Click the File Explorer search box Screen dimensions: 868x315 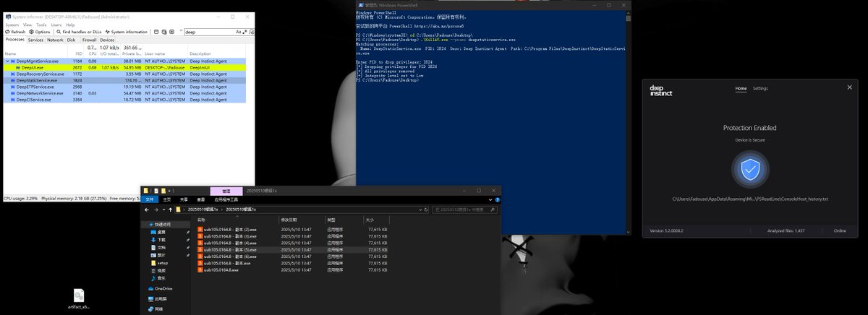pos(464,210)
